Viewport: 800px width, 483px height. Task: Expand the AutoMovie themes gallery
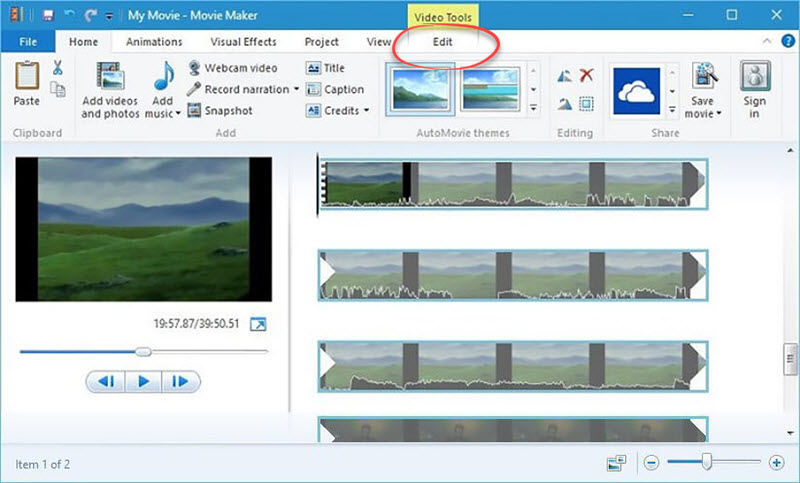(x=533, y=108)
